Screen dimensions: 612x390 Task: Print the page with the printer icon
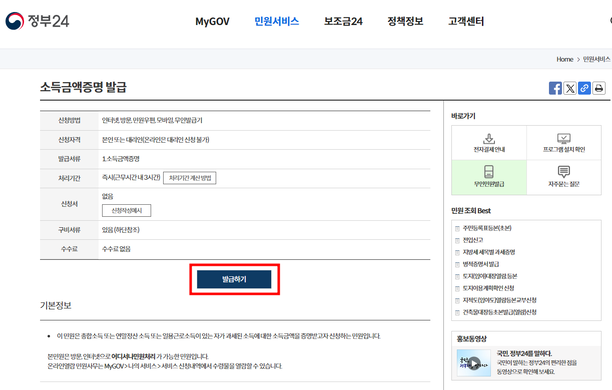click(599, 88)
